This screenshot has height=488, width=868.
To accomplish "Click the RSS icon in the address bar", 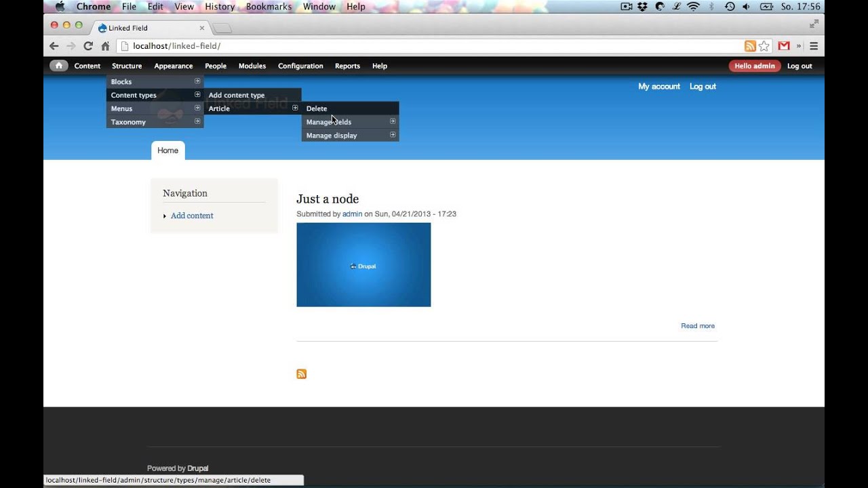I will pyautogui.click(x=750, y=46).
